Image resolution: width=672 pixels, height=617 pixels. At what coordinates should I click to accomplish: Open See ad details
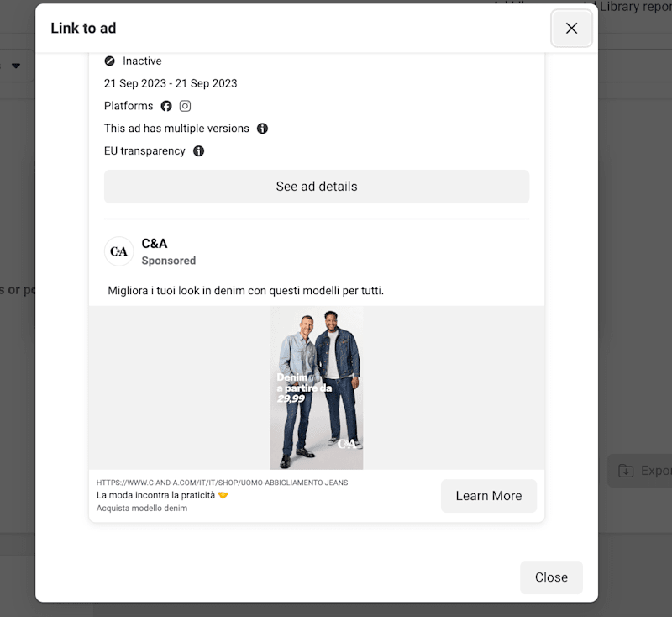pyautogui.click(x=317, y=187)
